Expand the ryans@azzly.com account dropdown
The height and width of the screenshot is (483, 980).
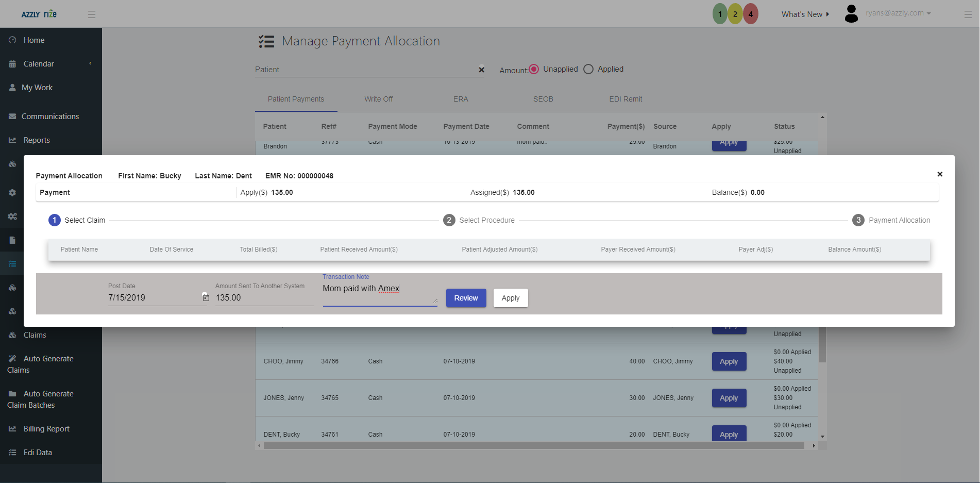(898, 13)
